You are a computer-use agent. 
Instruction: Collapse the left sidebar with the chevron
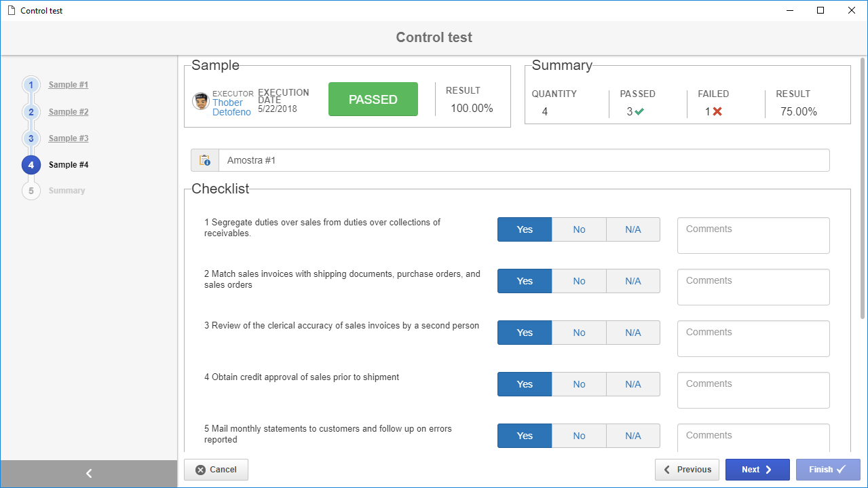coord(89,474)
